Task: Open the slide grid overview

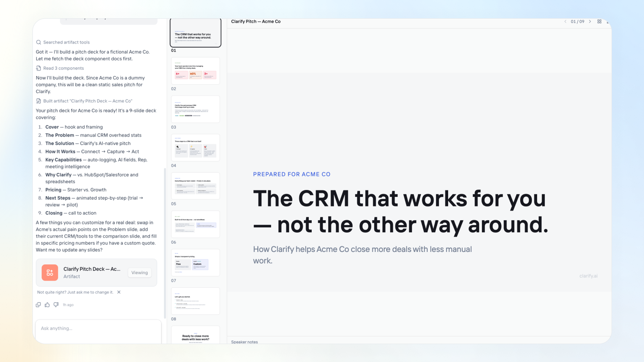Action: 599,22
